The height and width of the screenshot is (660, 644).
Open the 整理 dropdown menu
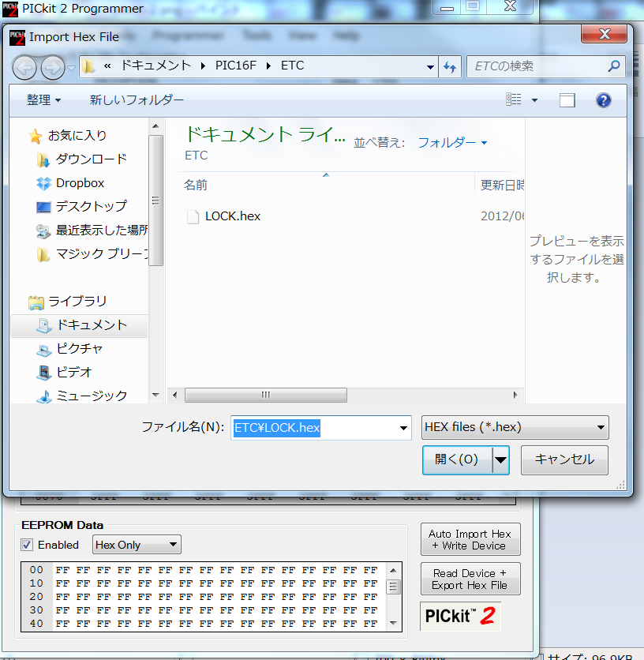[43, 100]
